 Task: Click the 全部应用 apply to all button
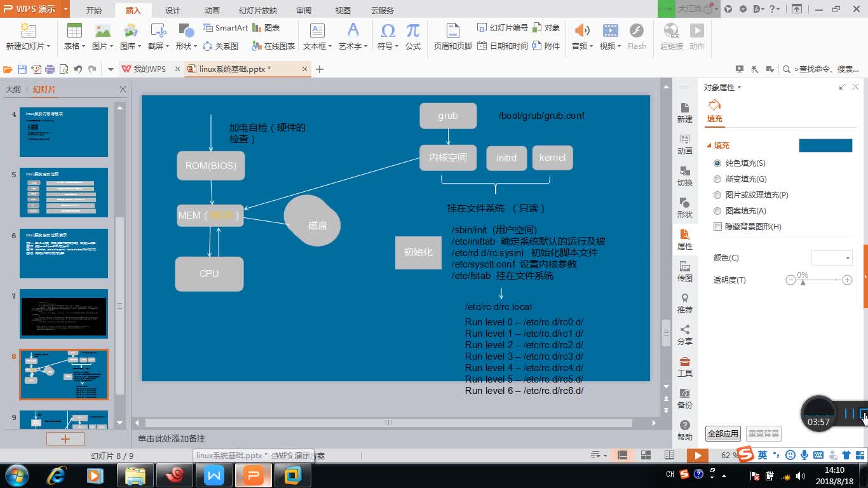723,434
